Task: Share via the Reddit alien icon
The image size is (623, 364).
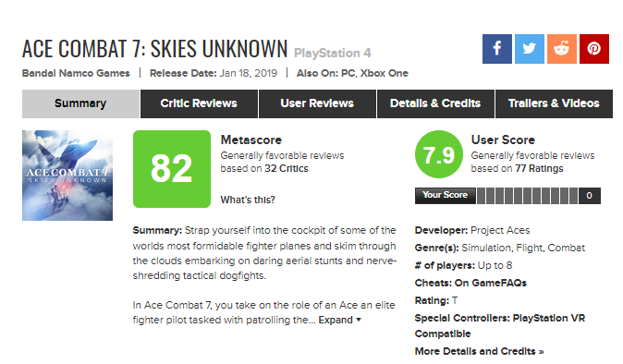Action: (562, 49)
